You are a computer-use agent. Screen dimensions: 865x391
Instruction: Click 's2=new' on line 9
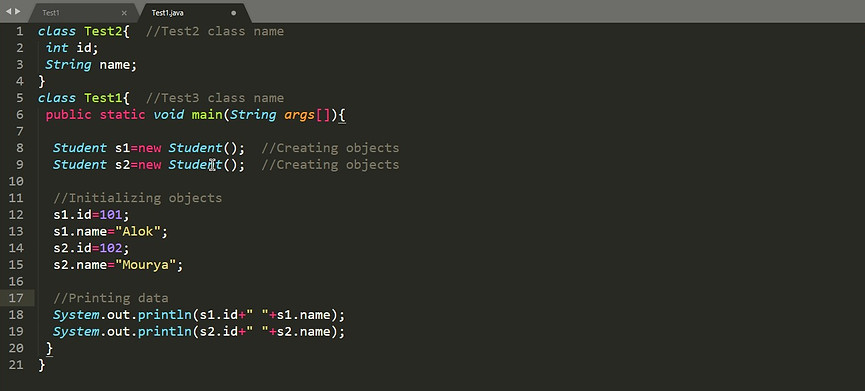[x=138, y=164]
